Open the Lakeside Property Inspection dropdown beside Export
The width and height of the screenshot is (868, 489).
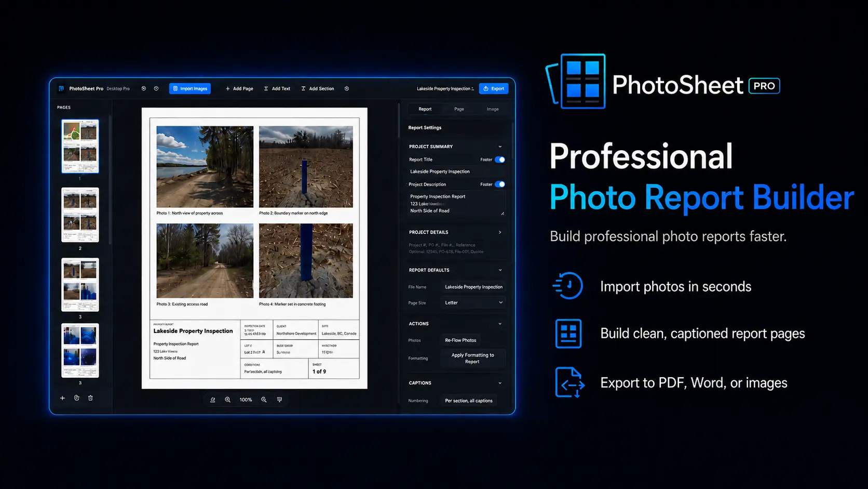(445, 89)
